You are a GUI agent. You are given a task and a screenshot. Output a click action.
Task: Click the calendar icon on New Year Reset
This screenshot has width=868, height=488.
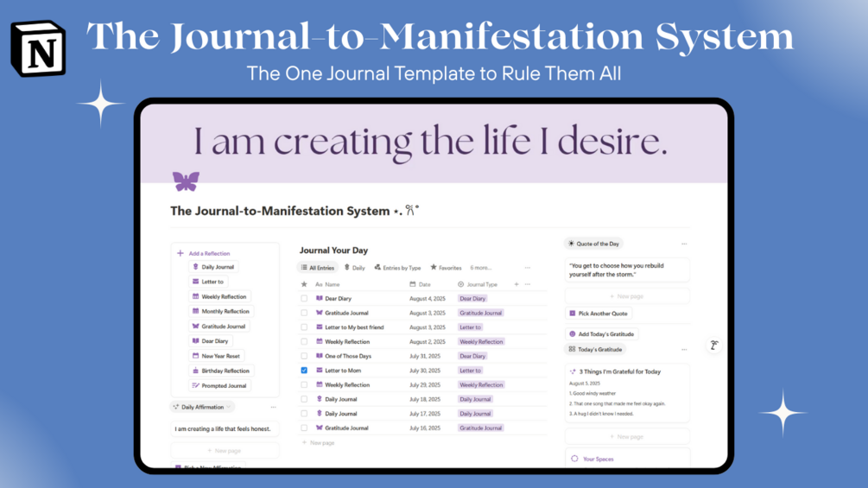(195, 356)
